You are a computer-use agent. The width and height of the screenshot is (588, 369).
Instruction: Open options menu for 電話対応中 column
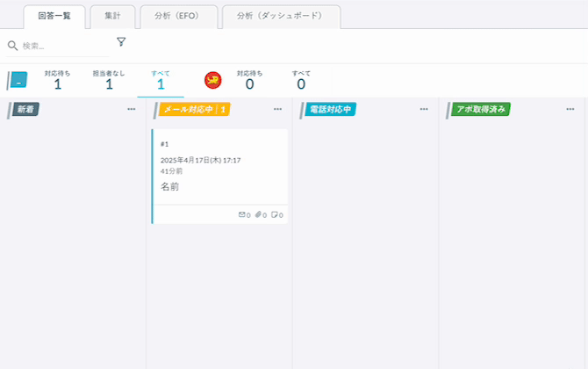coord(424,109)
